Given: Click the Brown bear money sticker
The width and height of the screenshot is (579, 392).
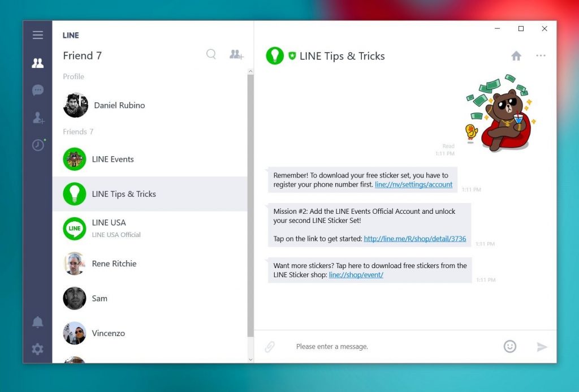Looking at the screenshot, I should 501,113.
